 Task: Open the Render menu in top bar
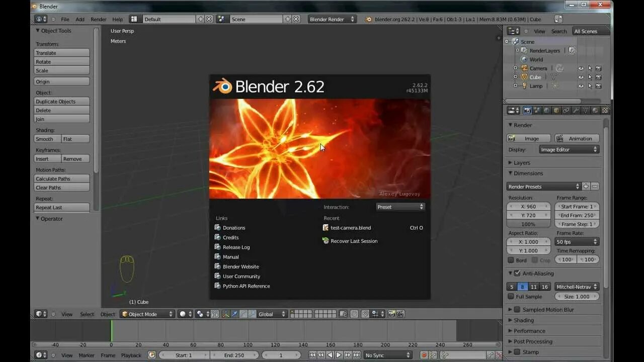(x=98, y=19)
